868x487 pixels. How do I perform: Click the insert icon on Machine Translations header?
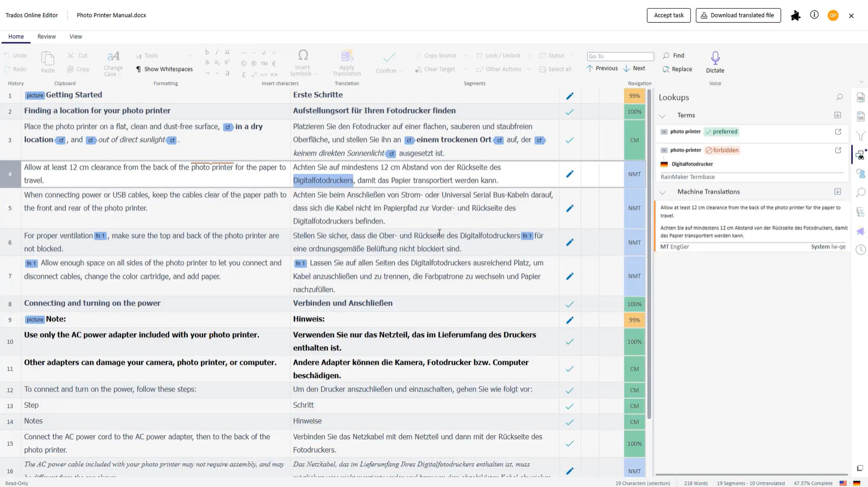coord(838,192)
